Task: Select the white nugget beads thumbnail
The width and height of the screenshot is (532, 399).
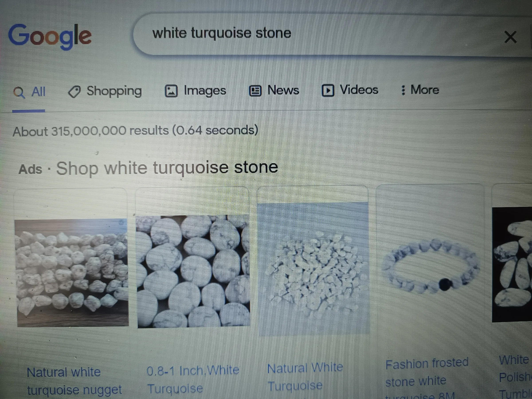Action: 72,273
